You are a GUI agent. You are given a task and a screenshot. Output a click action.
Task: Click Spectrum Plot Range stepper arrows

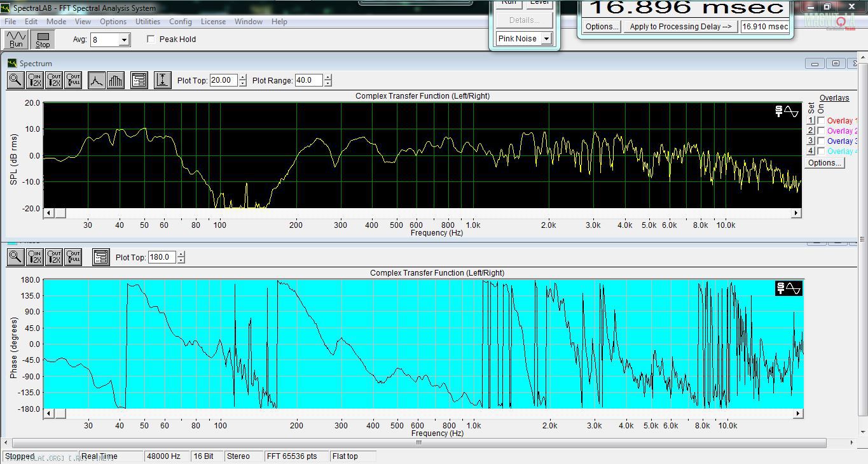point(327,80)
